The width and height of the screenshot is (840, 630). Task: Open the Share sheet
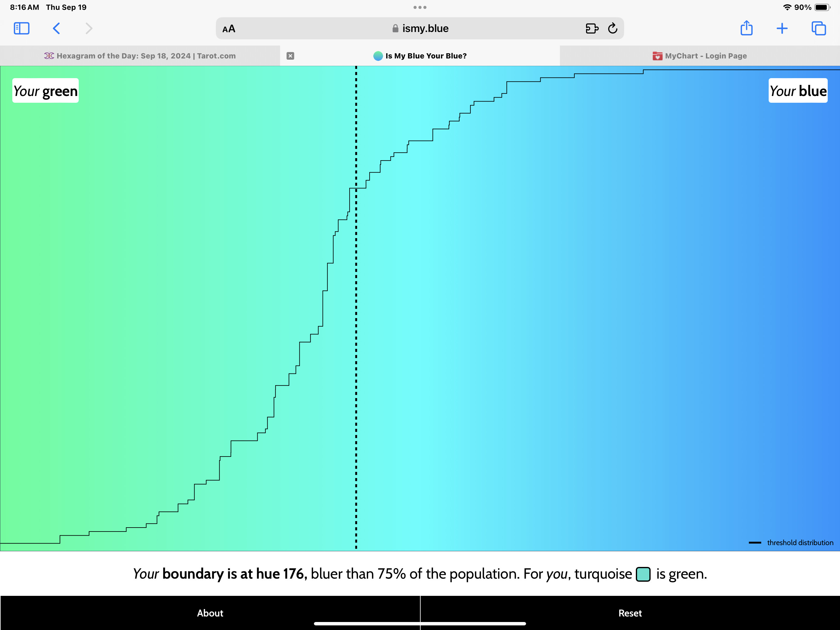click(x=747, y=28)
